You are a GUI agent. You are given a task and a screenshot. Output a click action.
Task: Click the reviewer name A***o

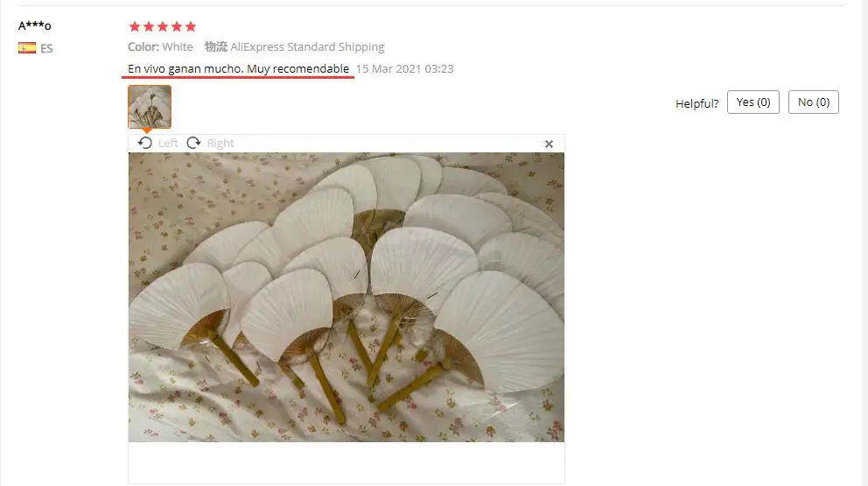pos(34,26)
